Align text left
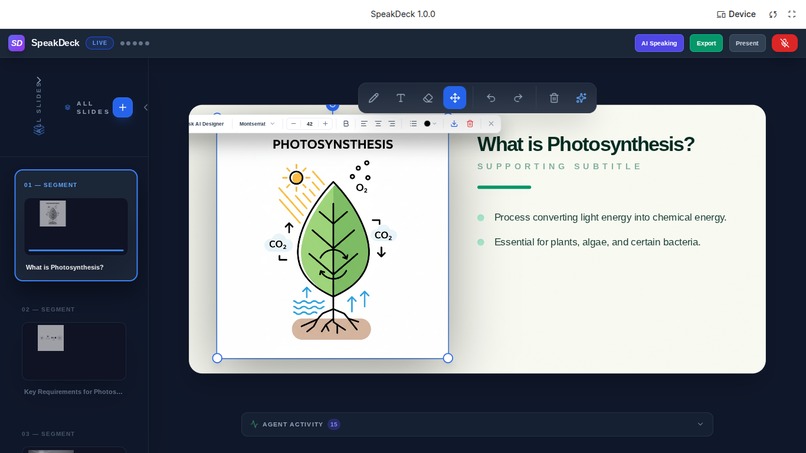This screenshot has height=453, width=806. point(364,123)
